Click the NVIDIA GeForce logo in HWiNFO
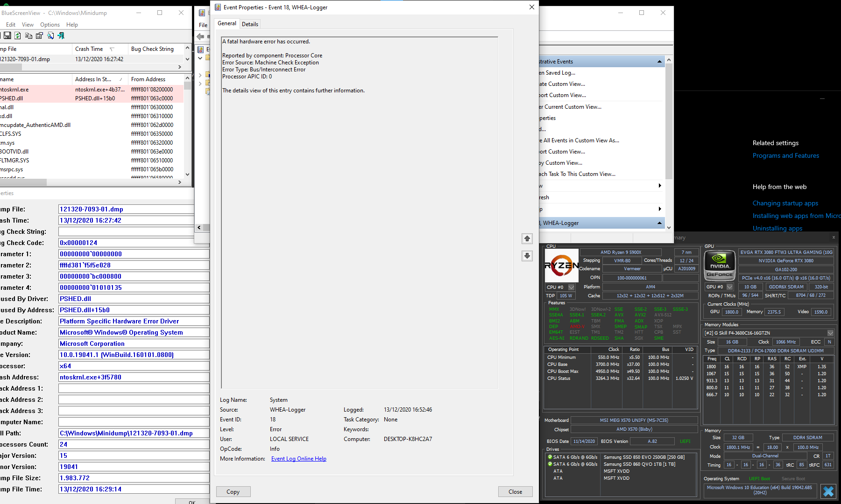The height and width of the screenshot is (504, 841). point(720,266)
